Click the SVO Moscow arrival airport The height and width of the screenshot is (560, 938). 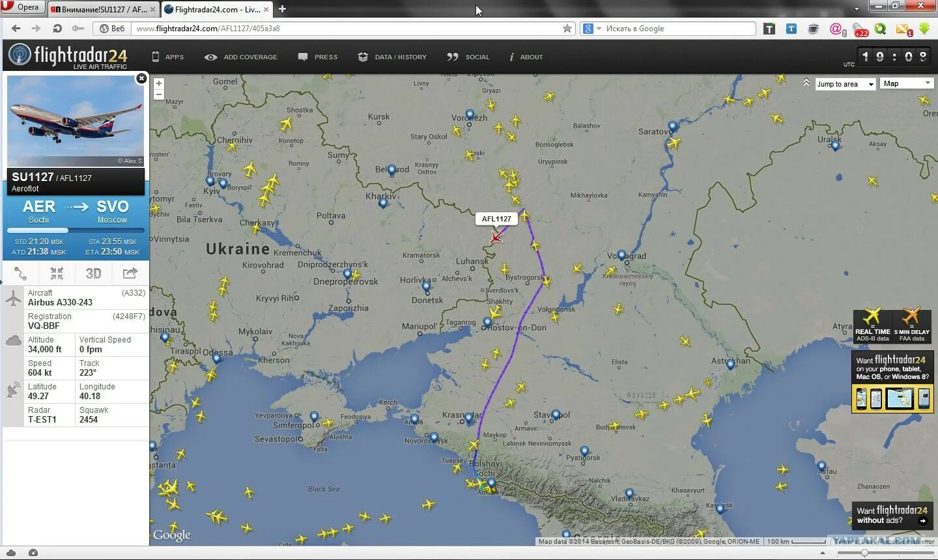coord(112,211)
